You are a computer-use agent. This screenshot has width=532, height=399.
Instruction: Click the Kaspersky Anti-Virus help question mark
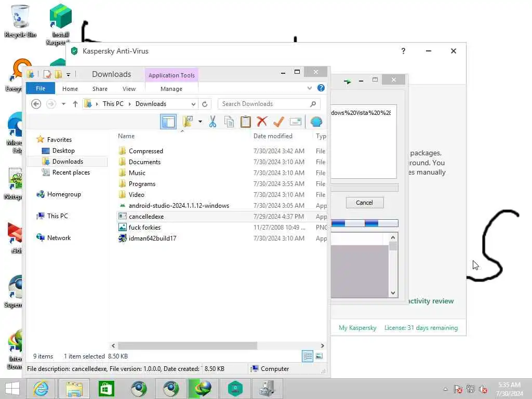point(403,51)
